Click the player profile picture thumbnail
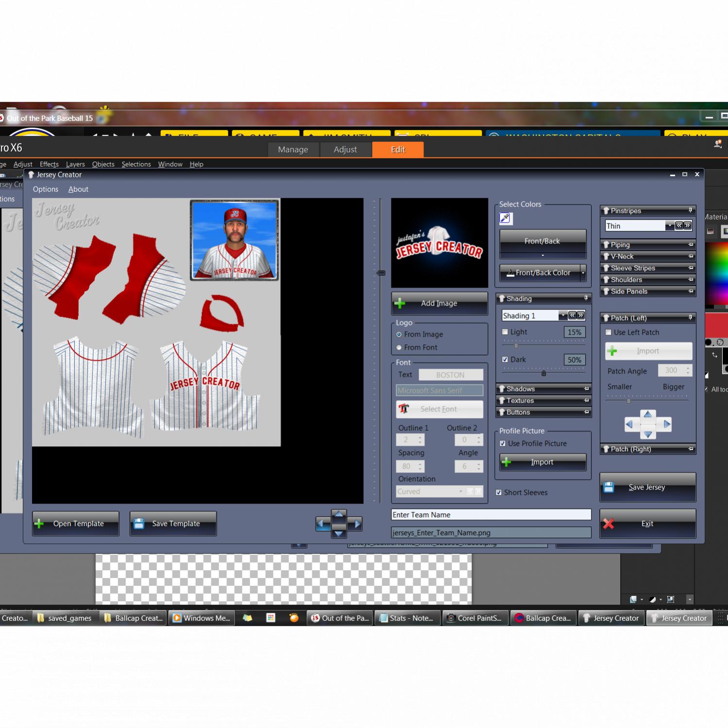Screen dimensions: 728x728 pyautogui.click(x=234, y=240)
